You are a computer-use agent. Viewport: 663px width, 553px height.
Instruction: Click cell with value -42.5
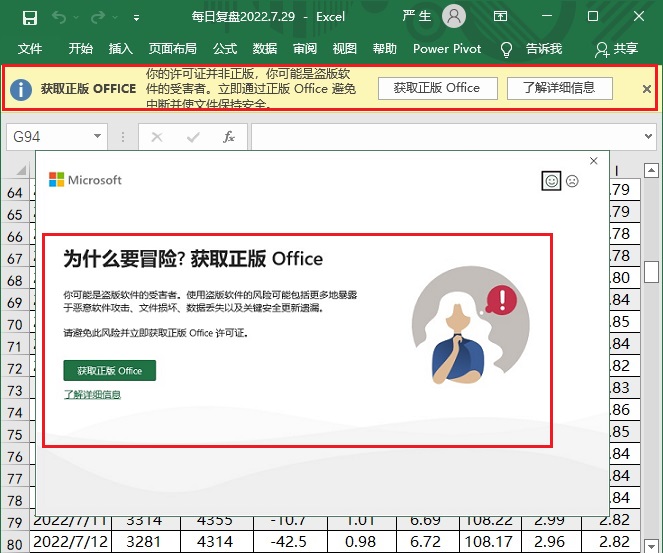tap(291, 541)
